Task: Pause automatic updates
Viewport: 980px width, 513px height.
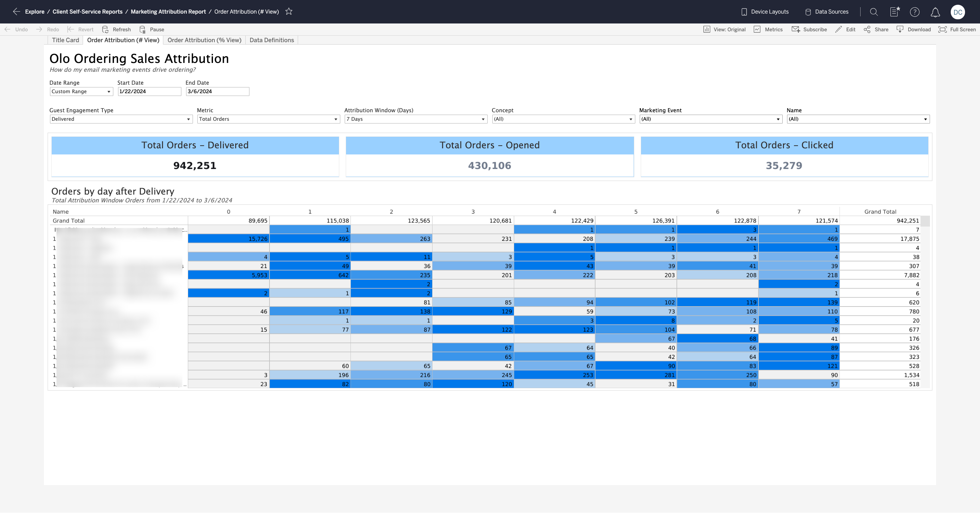Action: (152, 29)
